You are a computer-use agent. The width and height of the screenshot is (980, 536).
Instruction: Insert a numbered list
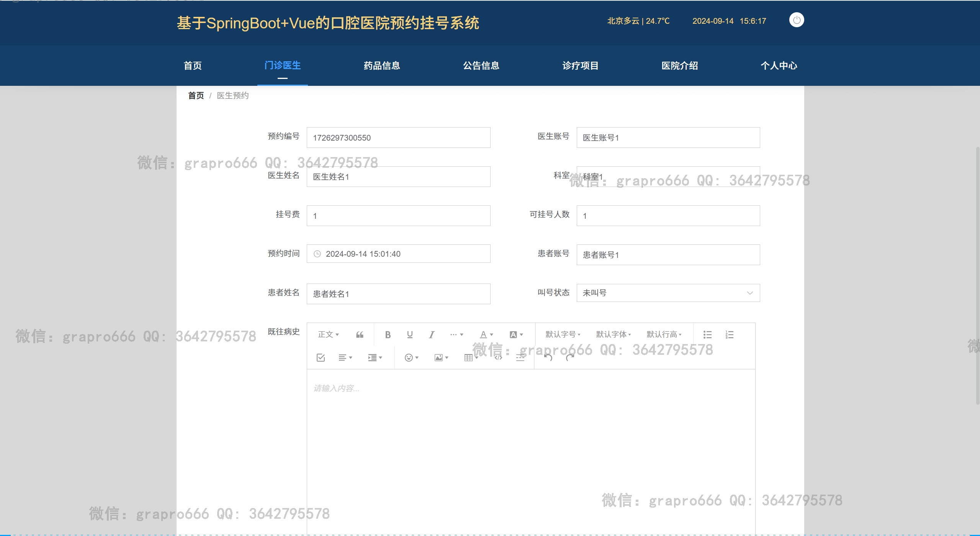point(730,334)
